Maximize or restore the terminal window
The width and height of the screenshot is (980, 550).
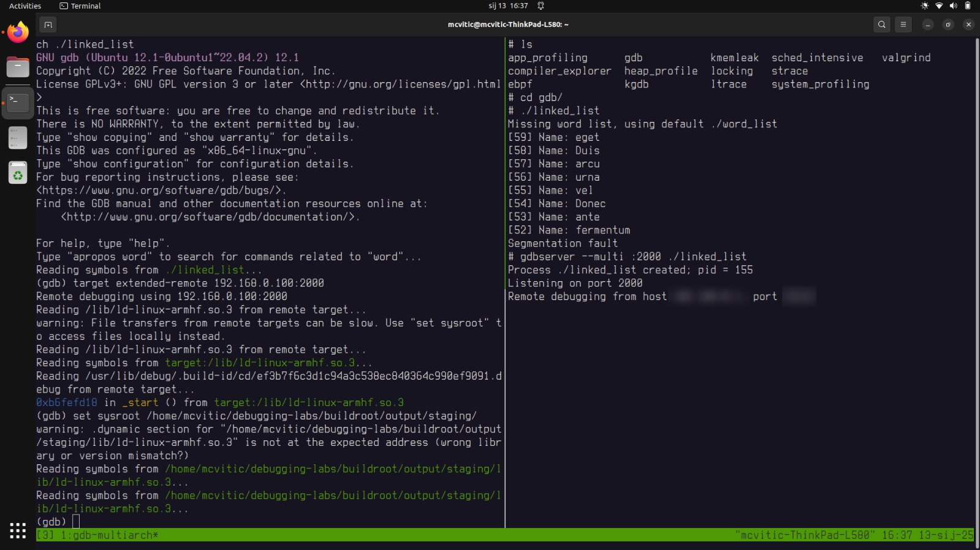[948, 24]
